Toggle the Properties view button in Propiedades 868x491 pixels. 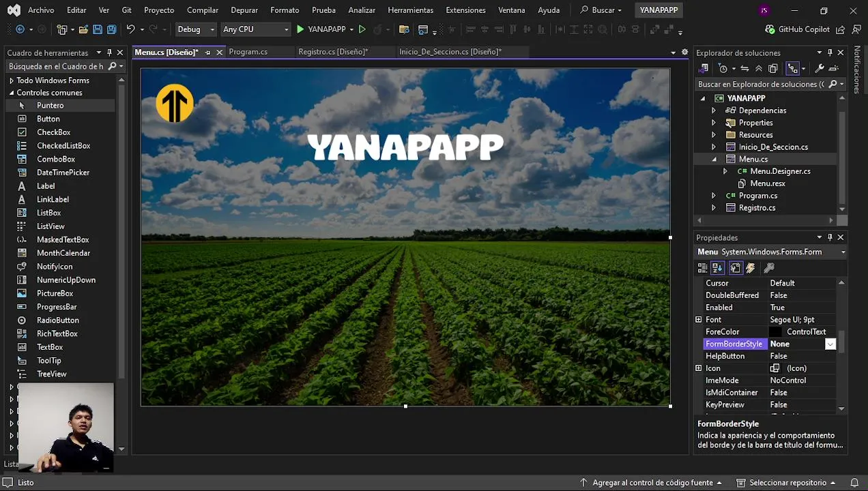click(735, 268)
